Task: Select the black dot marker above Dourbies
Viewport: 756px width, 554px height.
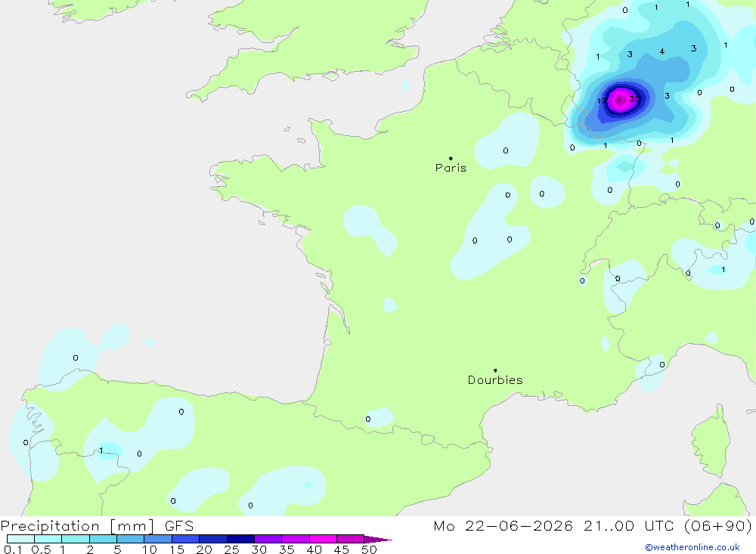Action: click(495, 370)
